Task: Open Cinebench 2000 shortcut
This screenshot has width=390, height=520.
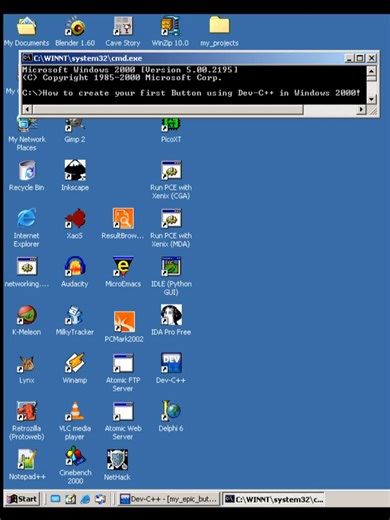Action: coord(75,466)
